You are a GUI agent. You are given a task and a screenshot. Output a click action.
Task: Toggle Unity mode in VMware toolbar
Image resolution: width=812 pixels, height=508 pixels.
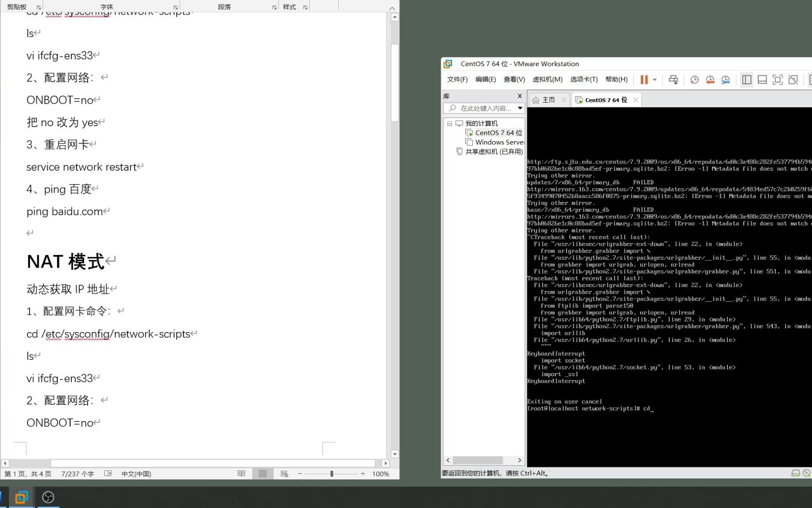793,79
